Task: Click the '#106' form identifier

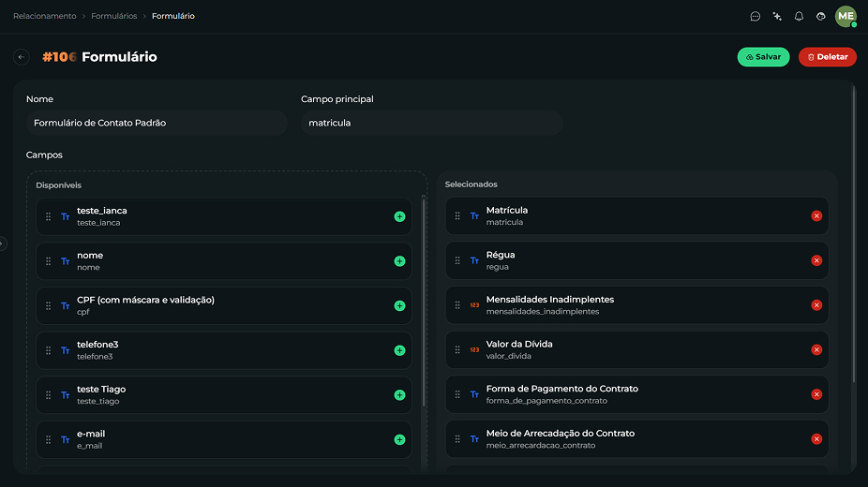Action: point(59,57)
